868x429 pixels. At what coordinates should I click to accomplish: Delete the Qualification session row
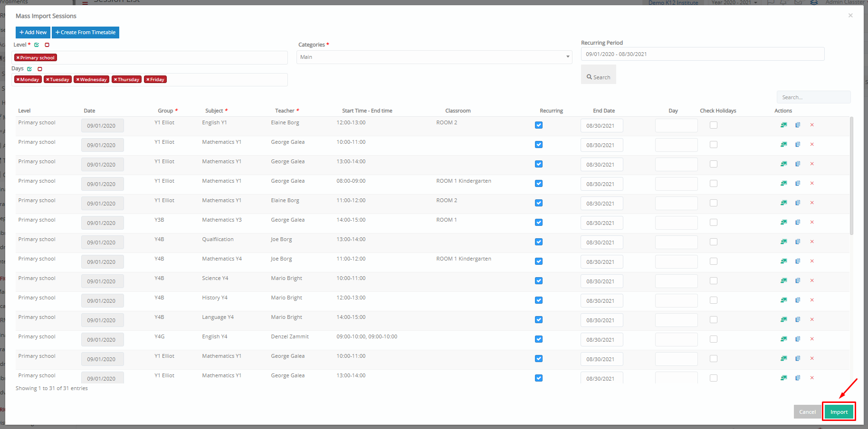pos(812,242)
